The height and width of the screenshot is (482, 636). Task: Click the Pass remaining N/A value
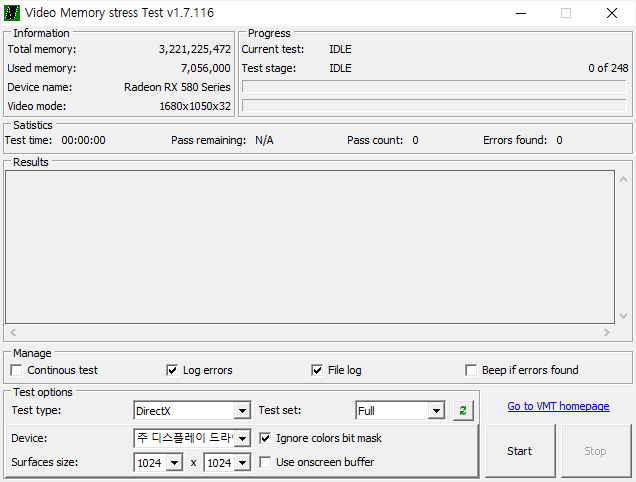click(264, 140)
